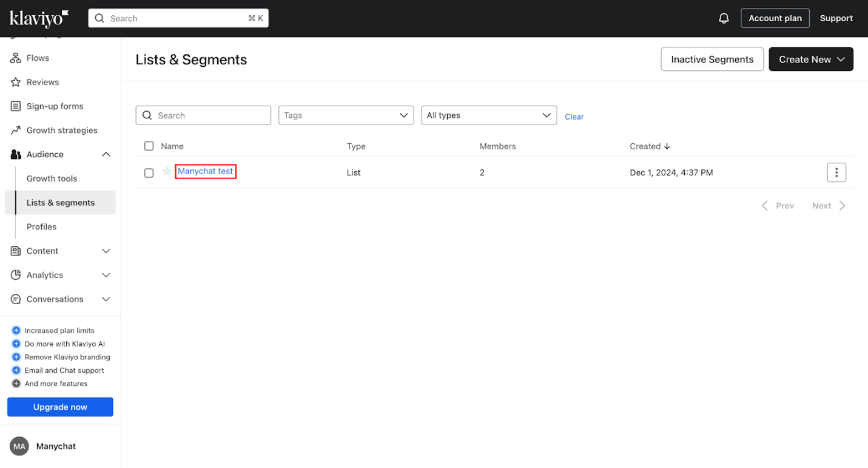Click the Klaviyo logo
Screen dimensions: 868x468
point(38,18)
